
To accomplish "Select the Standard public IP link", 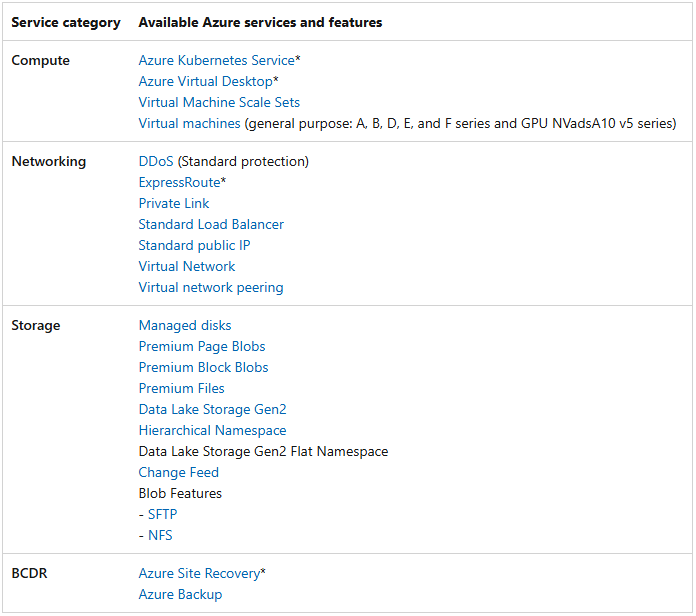I will (194, 245).
